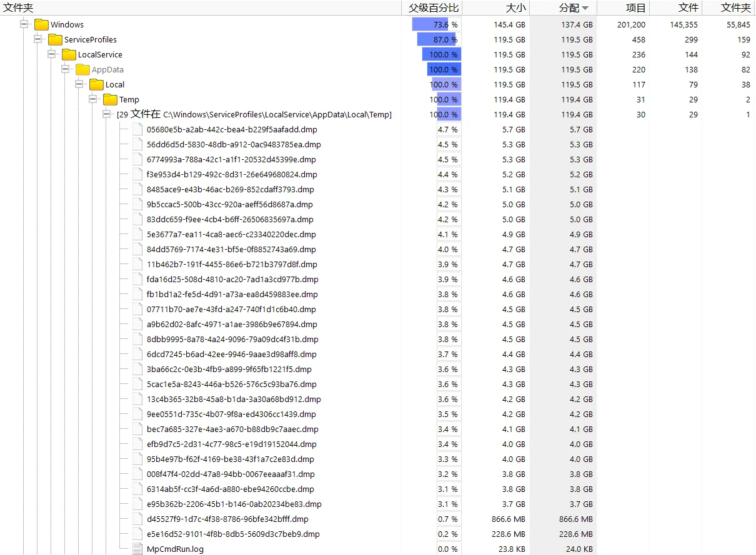756x555 pixels.
Task: Click file icon of 56dd6d5d-5830 dmp file
Action: tap(137, 144)
